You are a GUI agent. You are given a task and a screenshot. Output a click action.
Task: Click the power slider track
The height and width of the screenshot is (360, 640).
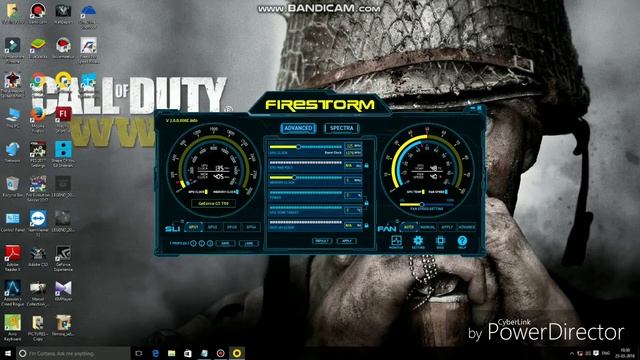pos(306,193)
